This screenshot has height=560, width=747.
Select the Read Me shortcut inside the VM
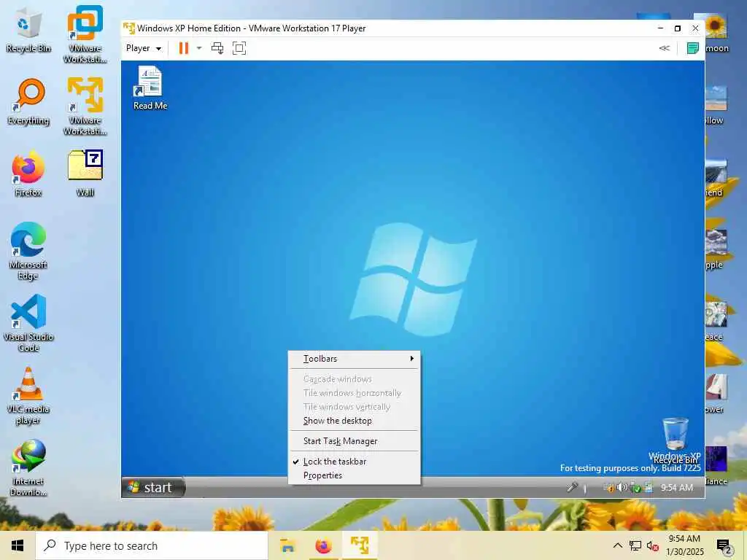click(150, 88)
